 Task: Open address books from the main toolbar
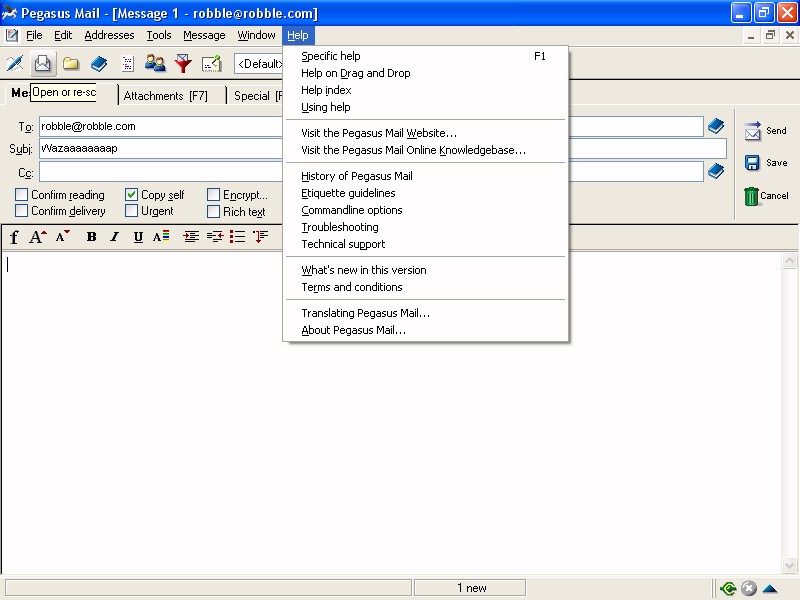99,63
